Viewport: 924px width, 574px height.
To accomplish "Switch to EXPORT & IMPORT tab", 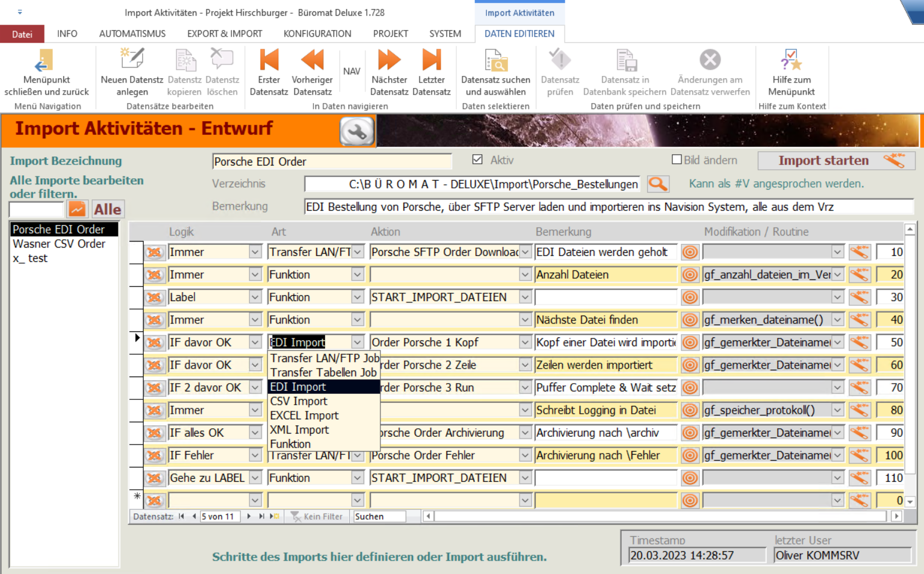I will tap(225, 34).
